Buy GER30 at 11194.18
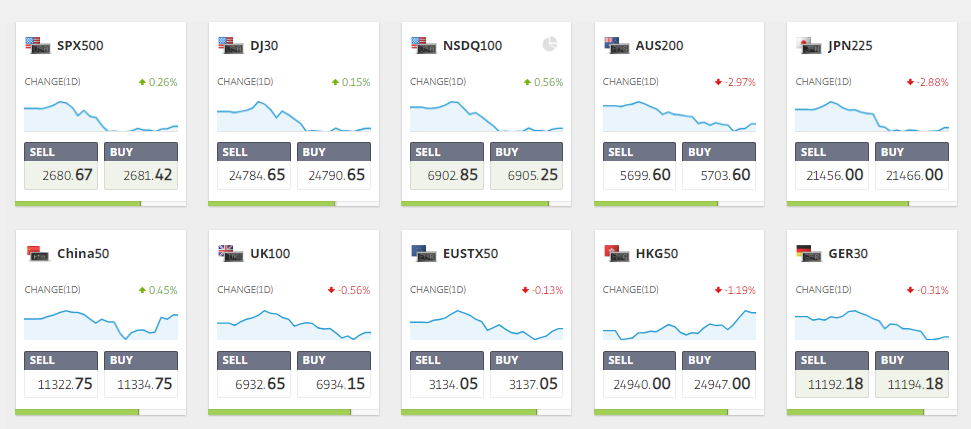 coord(912,374)
